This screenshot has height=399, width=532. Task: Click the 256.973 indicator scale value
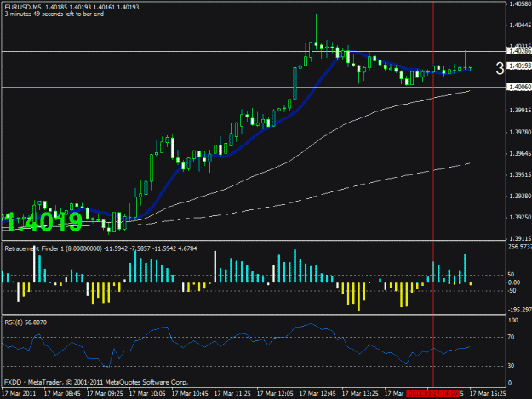coord(520,247)
